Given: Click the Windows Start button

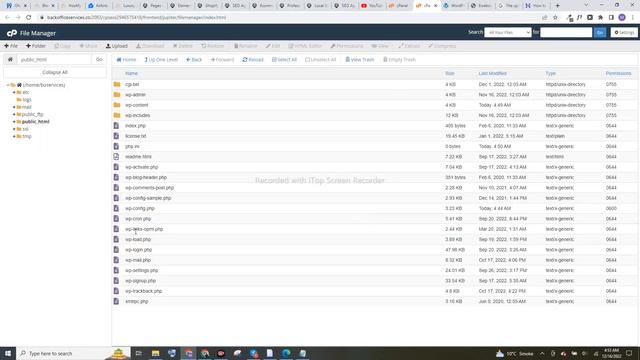Looking at the screenshot, I should (x=8, y=353).
